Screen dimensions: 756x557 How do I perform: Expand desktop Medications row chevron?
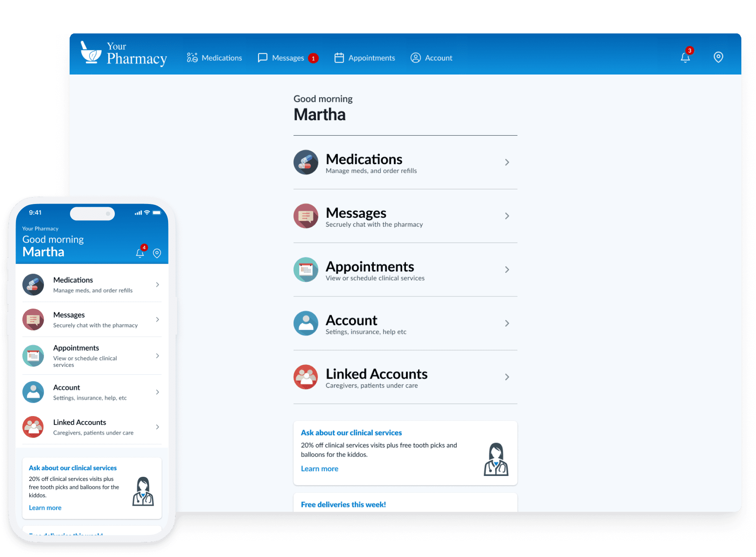[507, 162]
